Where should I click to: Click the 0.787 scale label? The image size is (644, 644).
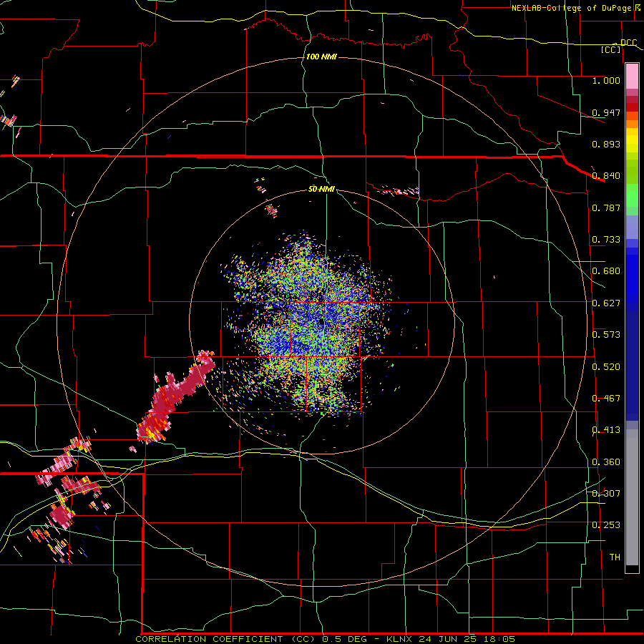pos(606,208)
